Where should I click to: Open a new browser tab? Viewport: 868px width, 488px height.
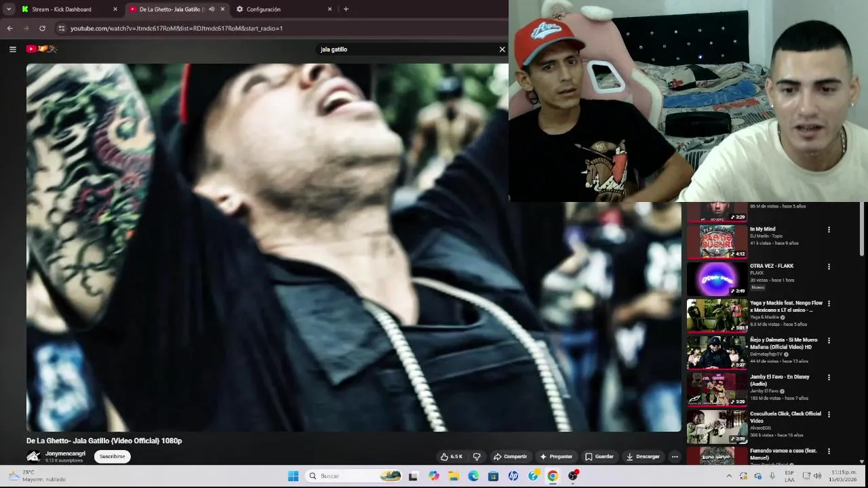tap(346, 9)
